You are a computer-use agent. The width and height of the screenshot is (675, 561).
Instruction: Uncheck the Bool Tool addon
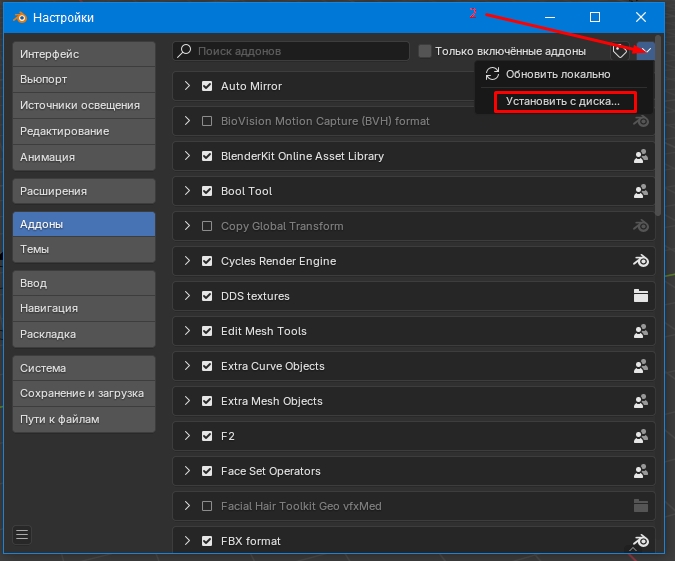[x=207, y=191]
